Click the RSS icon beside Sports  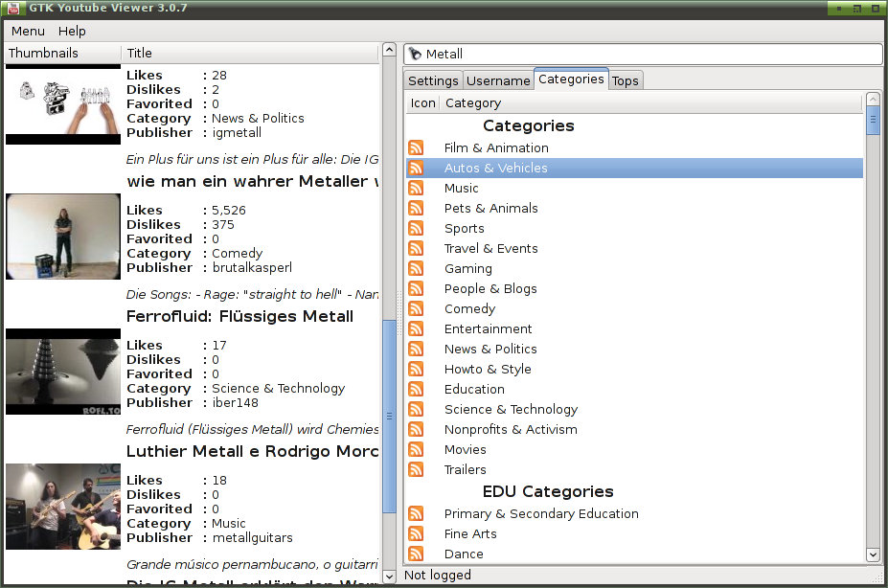click(x=416, y=228)
